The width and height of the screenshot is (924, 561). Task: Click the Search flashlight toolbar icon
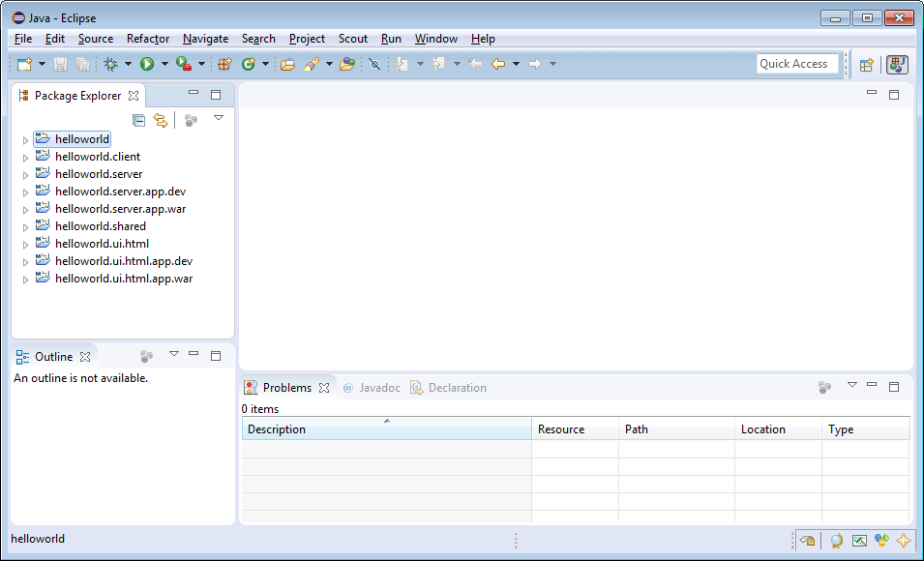point(312,64)
